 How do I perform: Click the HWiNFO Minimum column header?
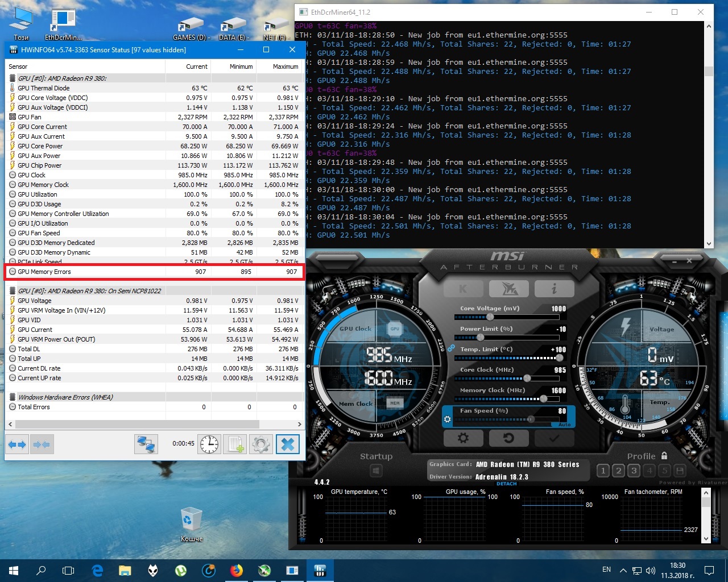[234, 66]
